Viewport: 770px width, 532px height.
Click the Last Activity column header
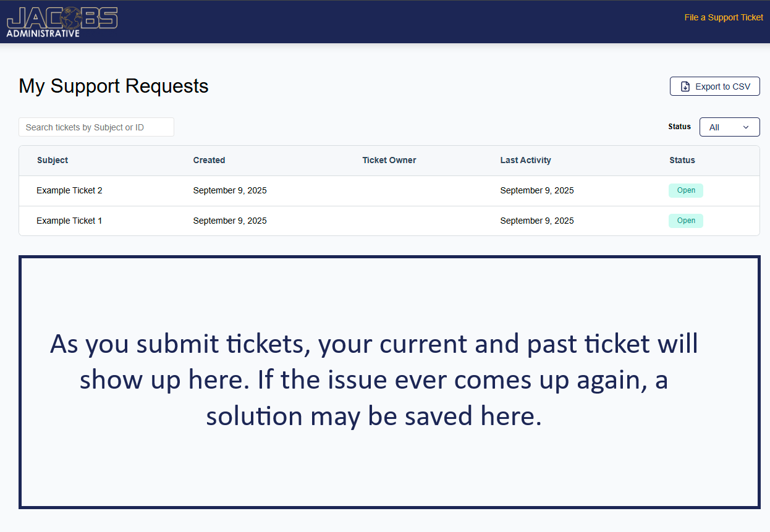pyautogui.click(x=526, y=160)
